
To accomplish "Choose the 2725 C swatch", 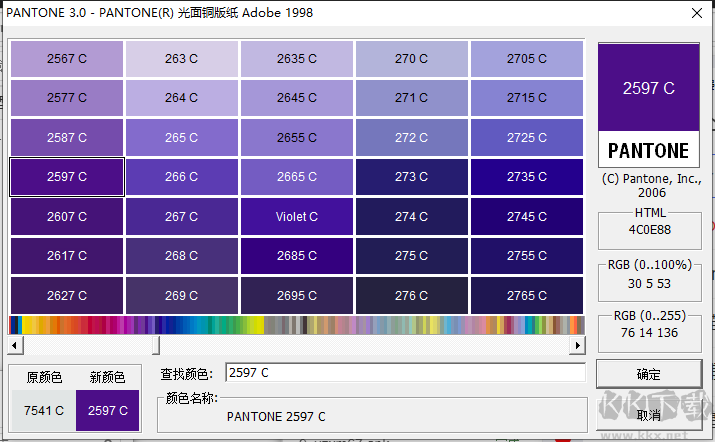I will pos(527,138).
